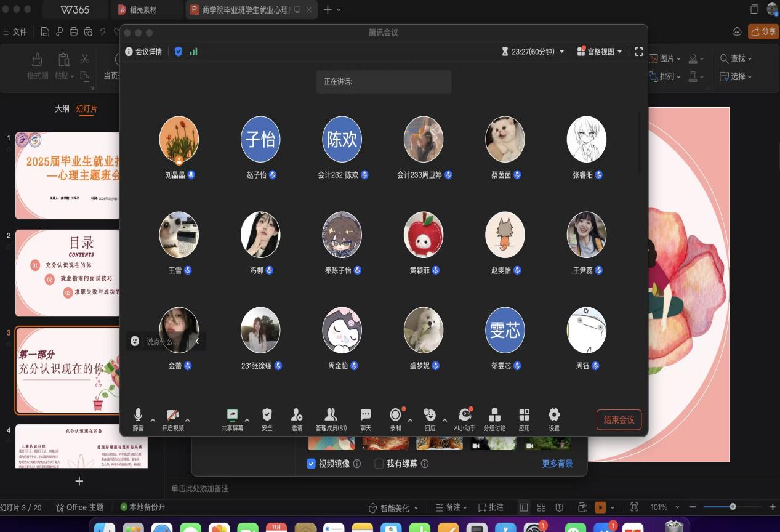Switch to the 稻壳素材 tab
This screenshot has width=780, height=532.
point(143,10)
